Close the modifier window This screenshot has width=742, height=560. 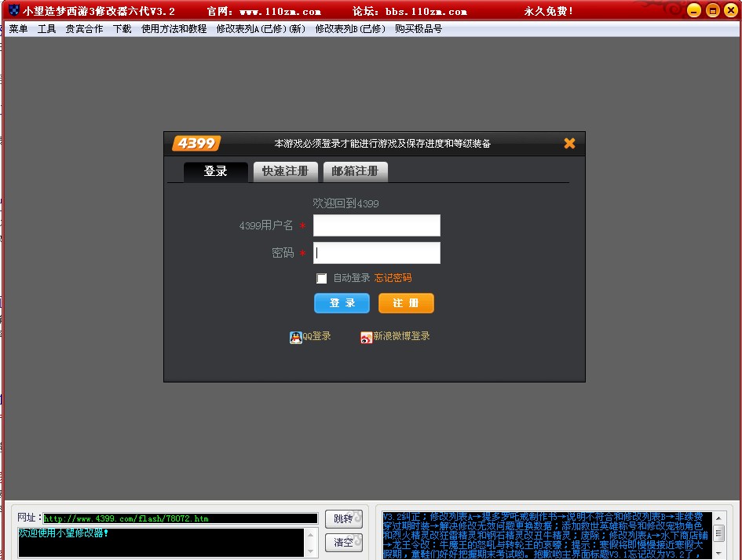coord(731,10)
